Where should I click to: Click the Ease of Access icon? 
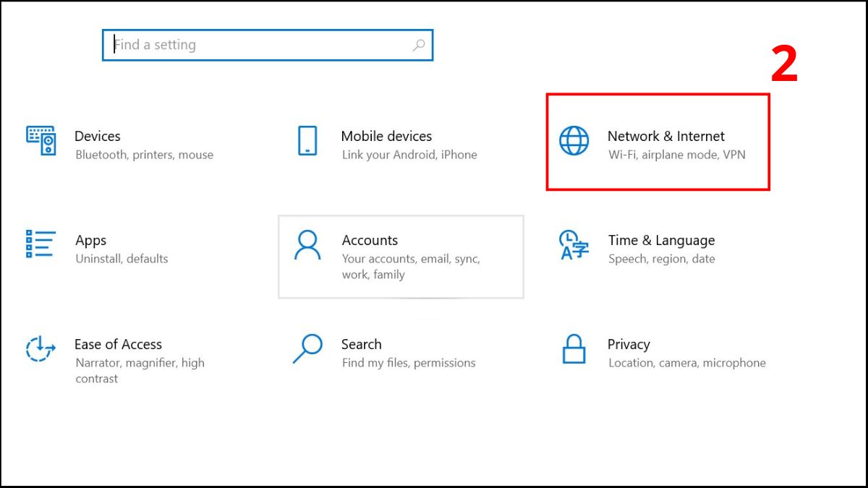coord(41,348)
